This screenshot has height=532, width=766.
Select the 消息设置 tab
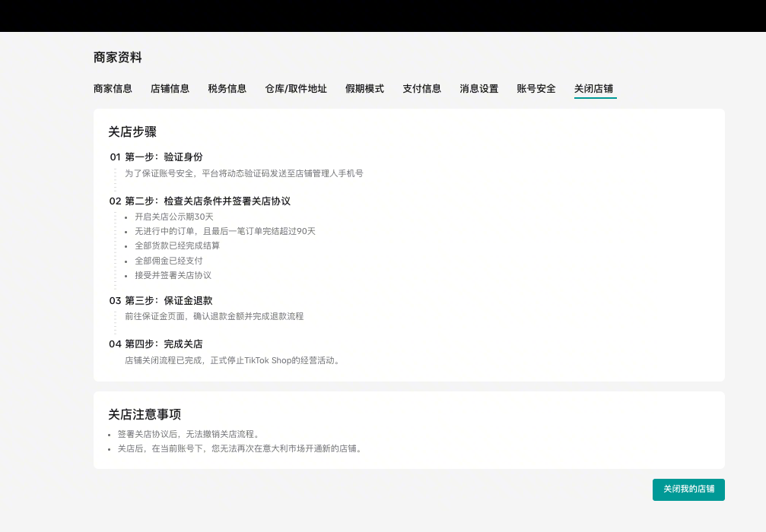coord(478,88)
